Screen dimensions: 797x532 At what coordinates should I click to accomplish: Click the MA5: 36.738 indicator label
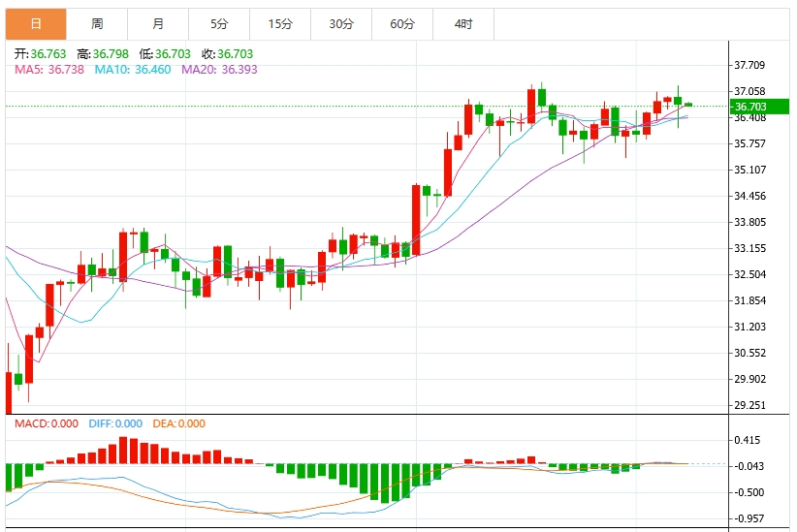(x=49, y=70)
